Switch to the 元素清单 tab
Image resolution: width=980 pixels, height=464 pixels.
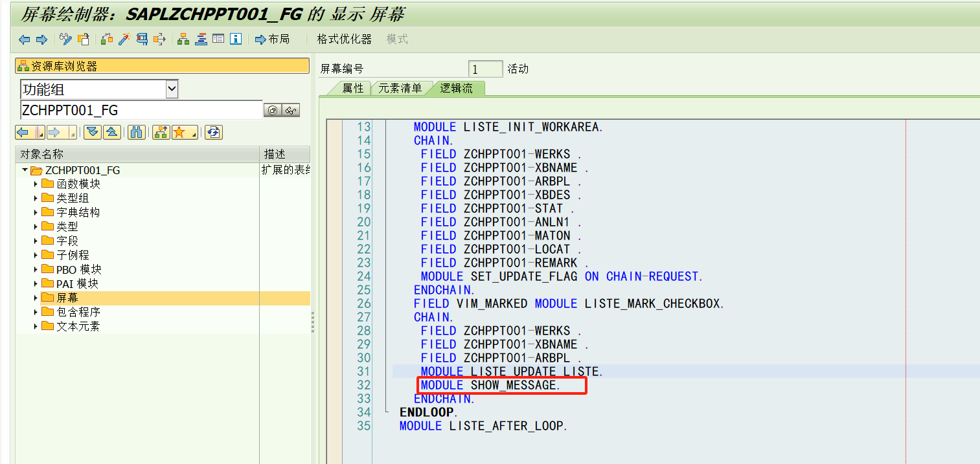(x=400, y=89)
